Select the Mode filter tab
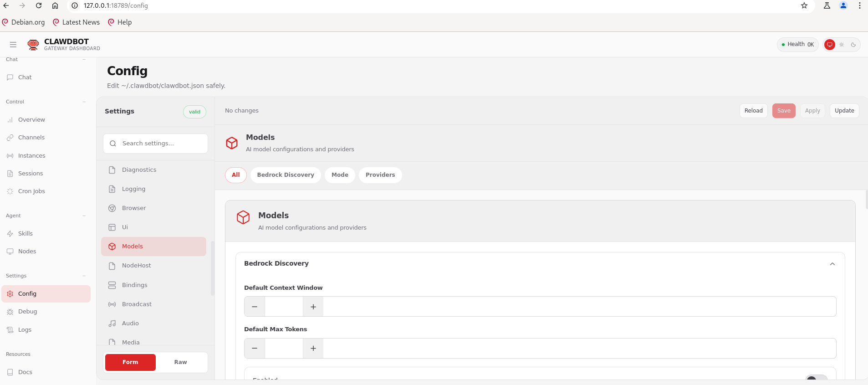The height and width of the screenshot is (385, 868). coord(340,175)
